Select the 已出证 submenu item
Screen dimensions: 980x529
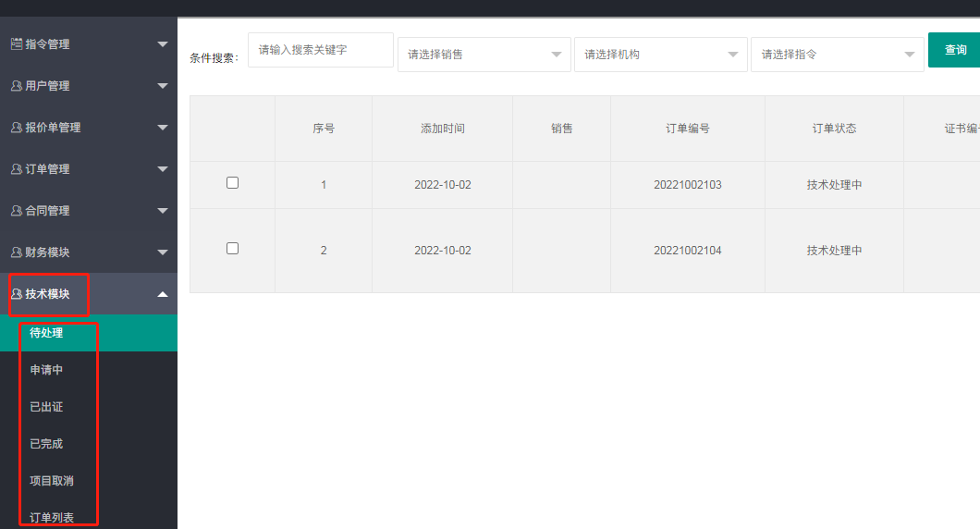point(47,407)
